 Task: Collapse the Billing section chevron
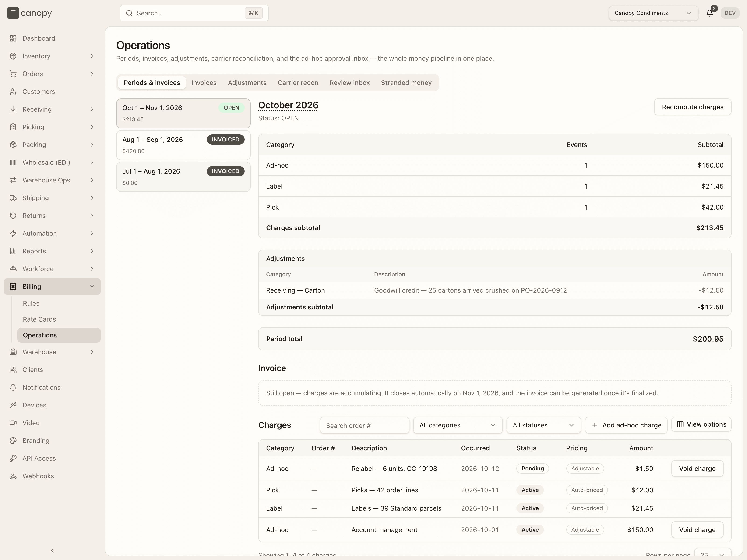tap(92, 287)
